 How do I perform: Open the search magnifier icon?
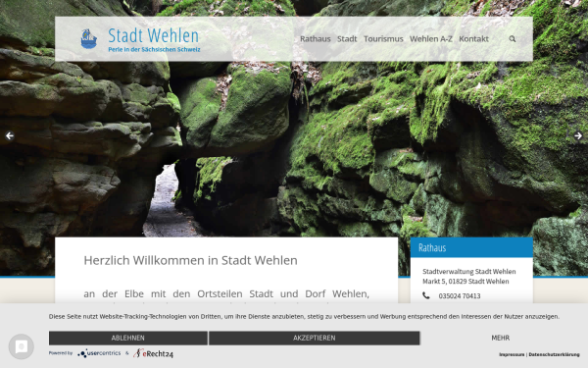click(x=513, y=38)
